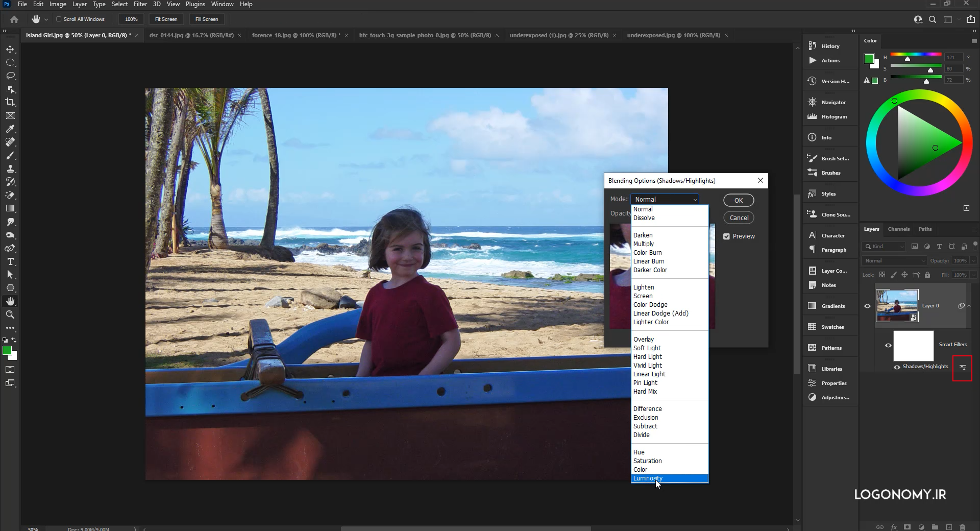Viewport: 980px width, 531px height.
Task: Uncheck the Preview checkbox in dialog
Action: pos(726,236)
